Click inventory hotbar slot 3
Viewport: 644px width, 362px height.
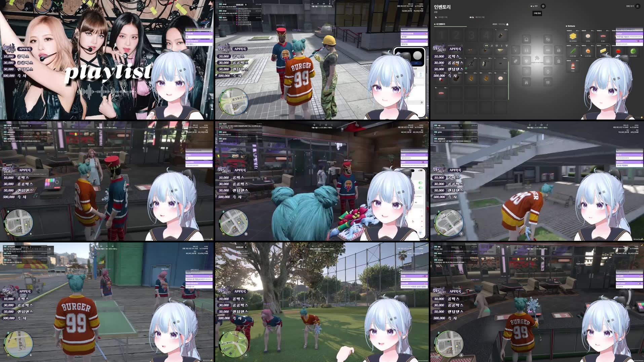471,35
